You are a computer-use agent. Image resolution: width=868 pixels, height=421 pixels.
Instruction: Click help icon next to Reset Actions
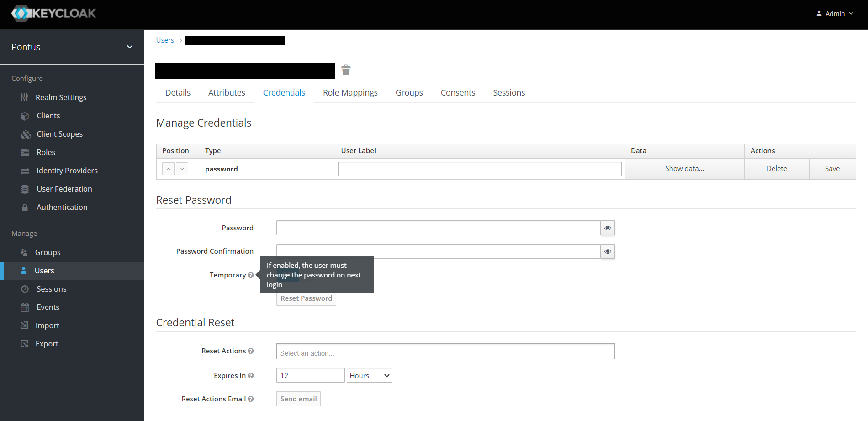point(250,351)
